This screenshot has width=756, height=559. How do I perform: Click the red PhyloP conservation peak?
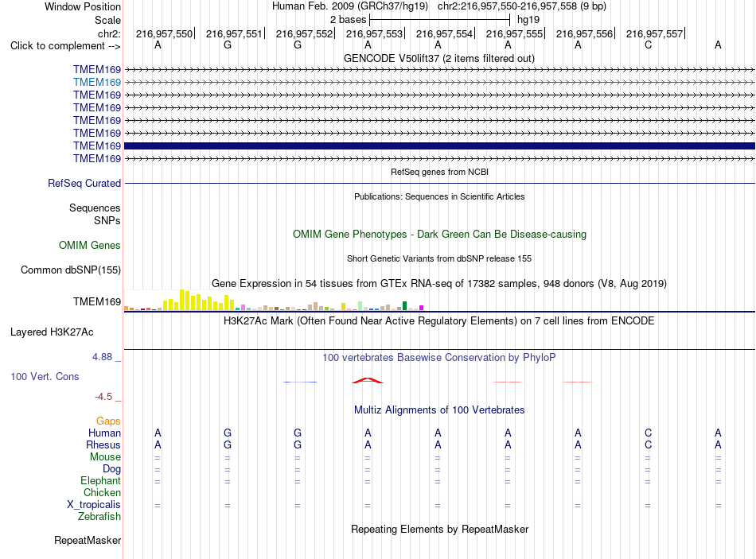pyautogui.click(x=368, y=380)
